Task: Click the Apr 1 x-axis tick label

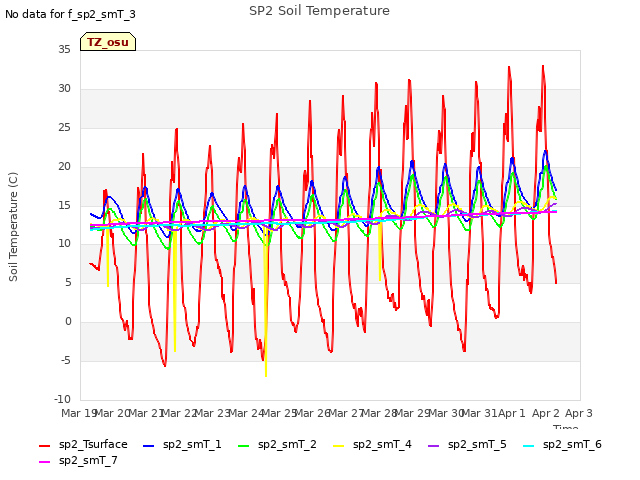Action: [512, 413]
